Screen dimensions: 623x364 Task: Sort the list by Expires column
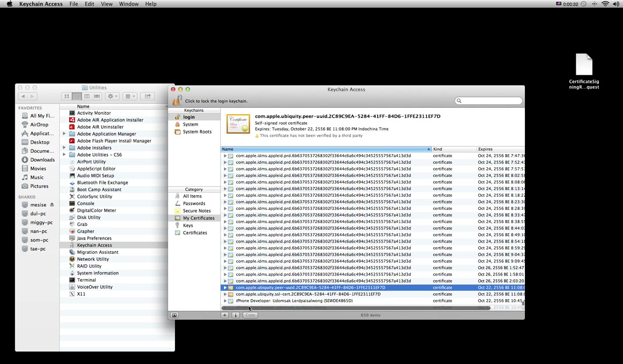501,149
